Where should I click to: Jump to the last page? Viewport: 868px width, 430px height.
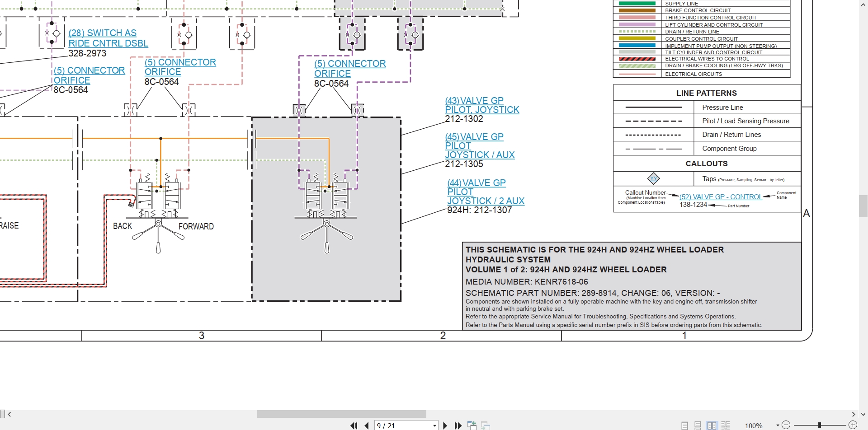(x=458, y=425)
